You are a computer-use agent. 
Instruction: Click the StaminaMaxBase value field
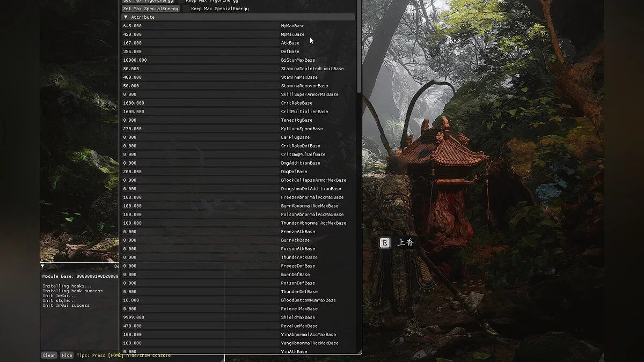pos(200,77)
